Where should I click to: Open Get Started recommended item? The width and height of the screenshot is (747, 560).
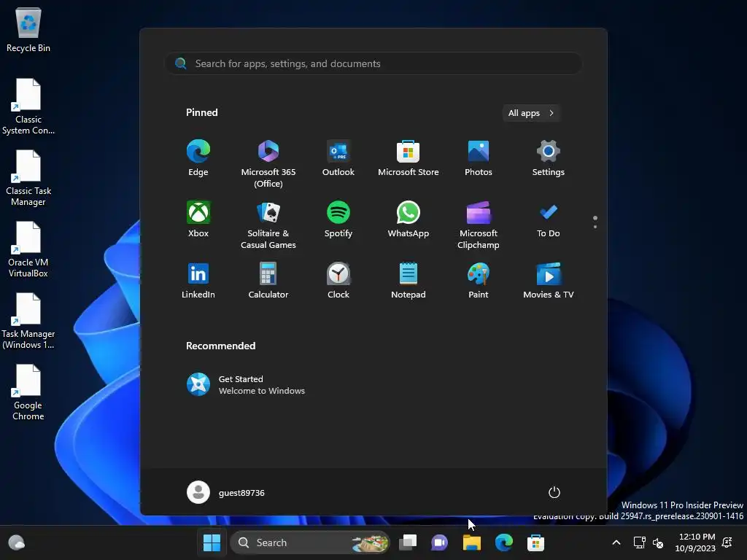(246, 385)
